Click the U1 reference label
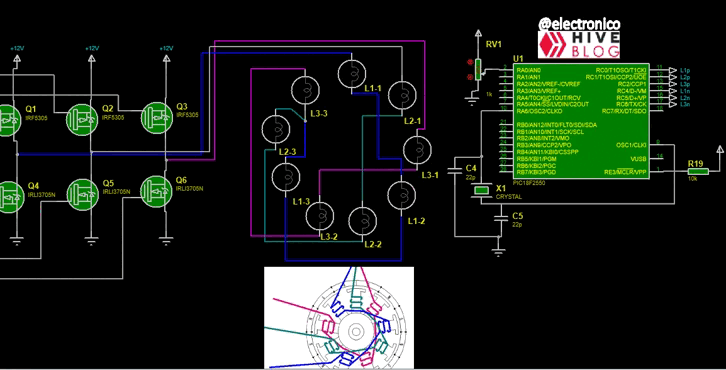Image resolution: width=726 pixels, height=370 pixels. 518,59
